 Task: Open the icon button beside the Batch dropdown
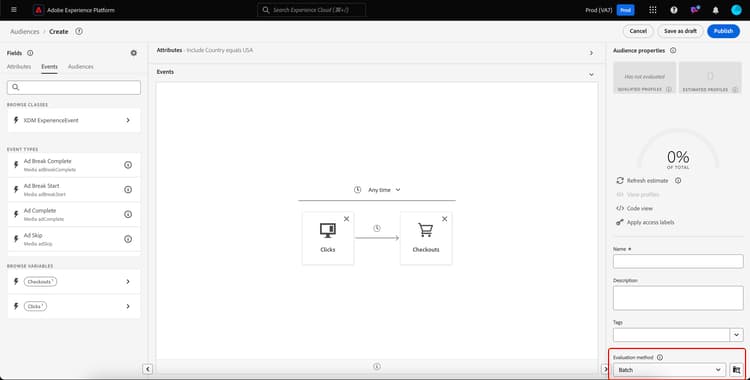(x=737, y=370)
